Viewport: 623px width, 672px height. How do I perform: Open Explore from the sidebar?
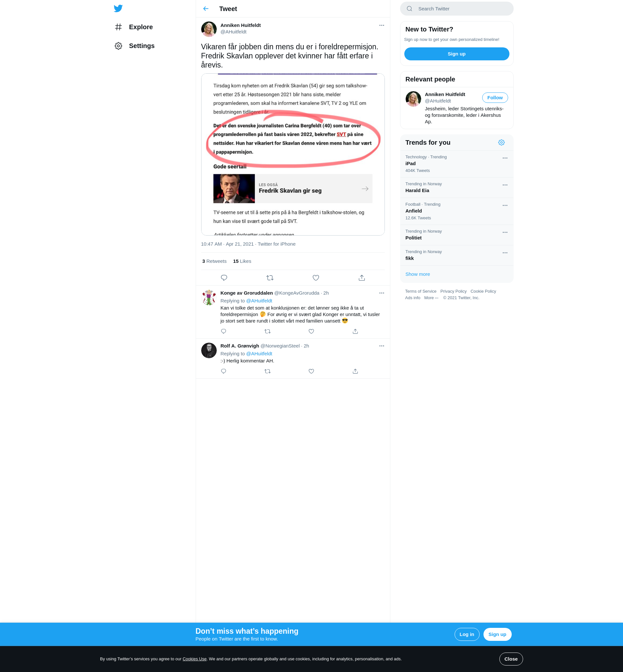pos(134,27)
